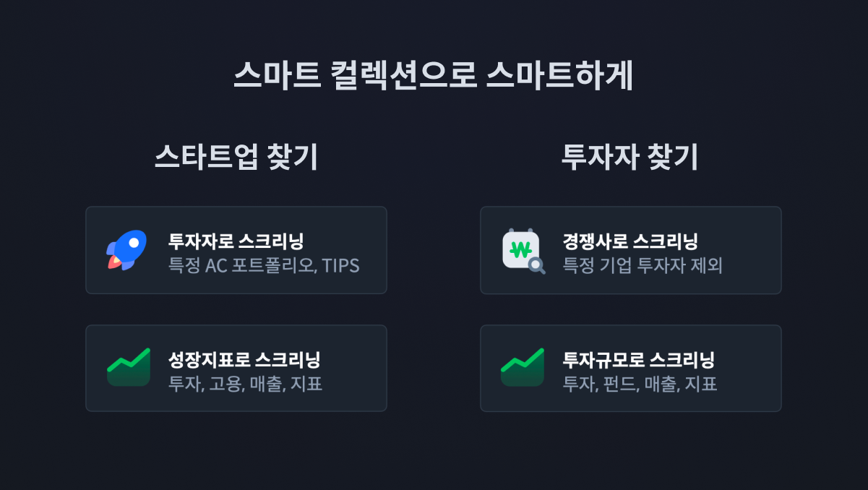Click the chart icon beside 투자규모로 스크리닝
Viewport: 868px width, 490px height.
click(522, 367)
